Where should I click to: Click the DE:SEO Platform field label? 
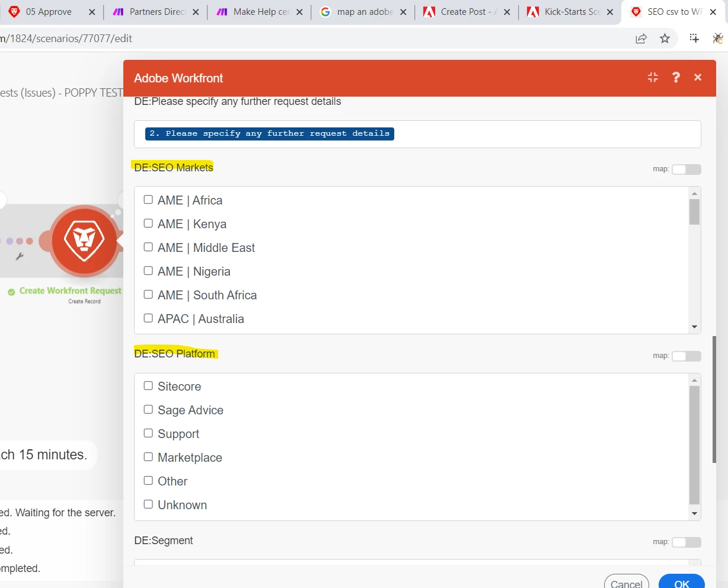tap(175, 353)
